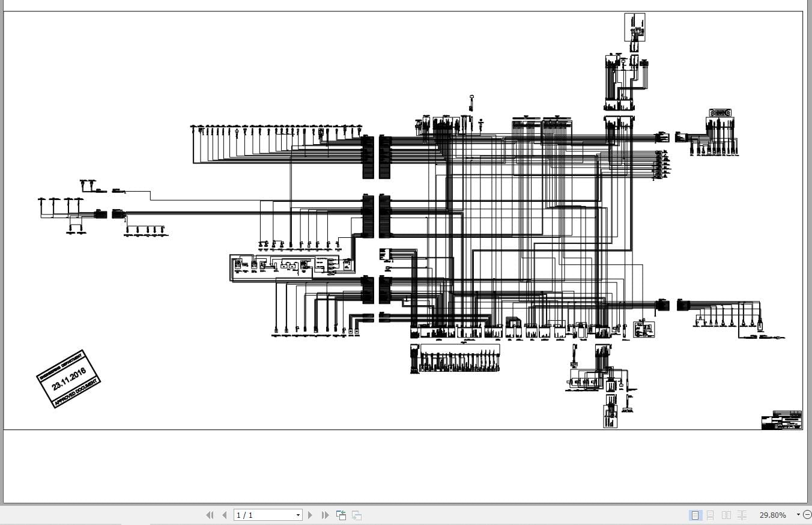Go to the previous page

(225, 515)
